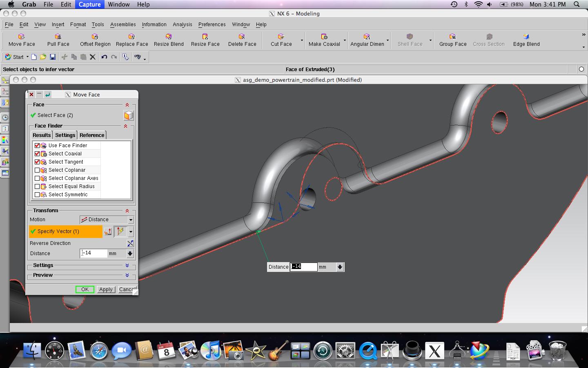Image resolution: width=588 pixels, height=368 pixels.
Task: Expand the Preview section
Action: 127,276
